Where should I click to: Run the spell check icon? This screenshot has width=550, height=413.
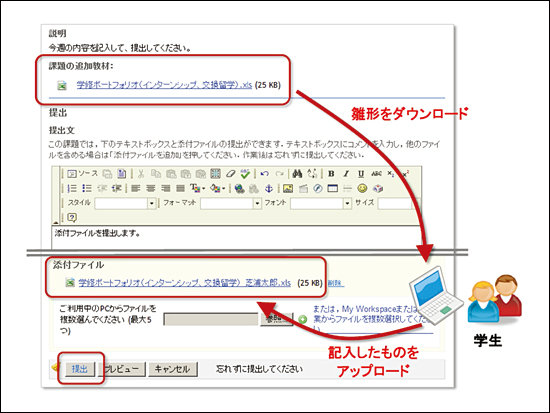tap(245, 173)
